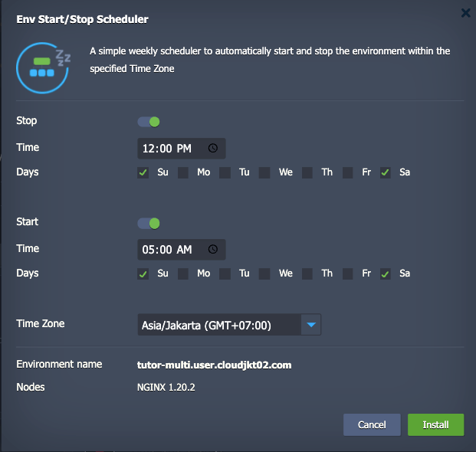Click the Install button
Viewport: 476px width, 452px height.
click(x=435, y=424)
